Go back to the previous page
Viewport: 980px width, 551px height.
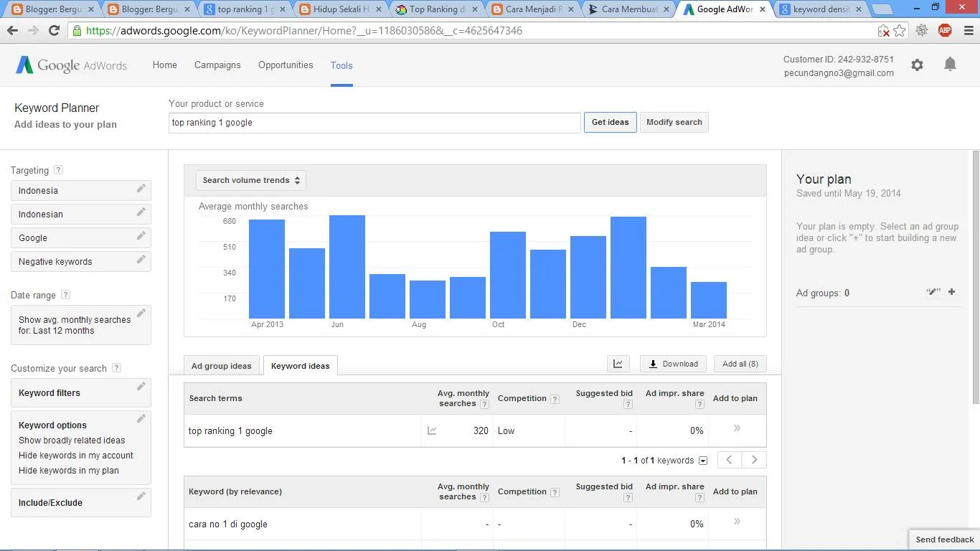point(12,31)
